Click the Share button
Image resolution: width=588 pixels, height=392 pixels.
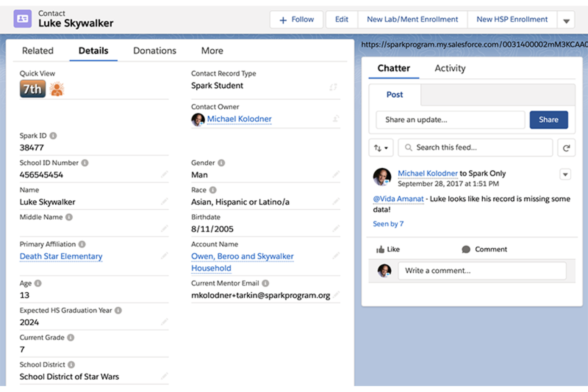pyautogui.click(x=549, y=120)
